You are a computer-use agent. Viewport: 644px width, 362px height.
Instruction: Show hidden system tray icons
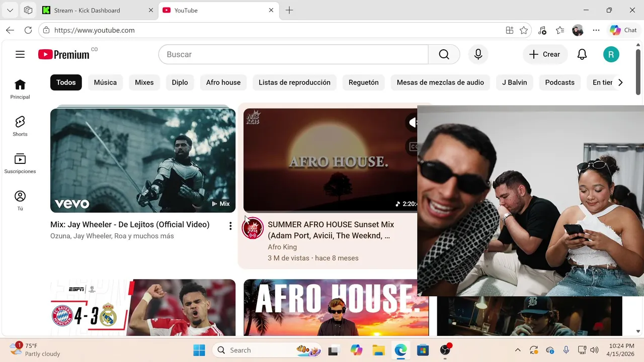pyautogui.click(x=518, y=350)
